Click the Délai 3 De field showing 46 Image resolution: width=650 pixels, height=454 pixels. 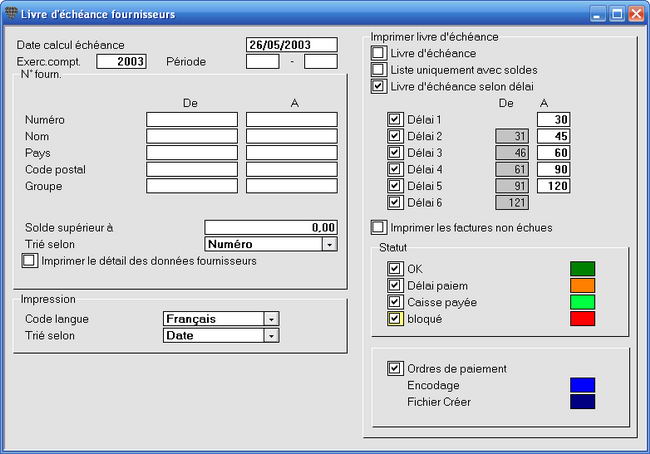pos(512,153)
